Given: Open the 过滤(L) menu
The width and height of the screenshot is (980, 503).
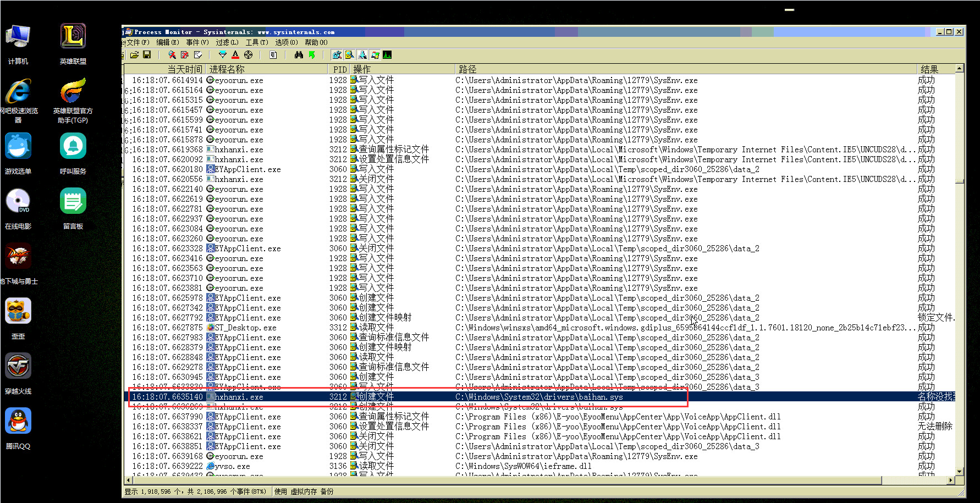Looking at the screenshot, I should [x=227, y=42].
